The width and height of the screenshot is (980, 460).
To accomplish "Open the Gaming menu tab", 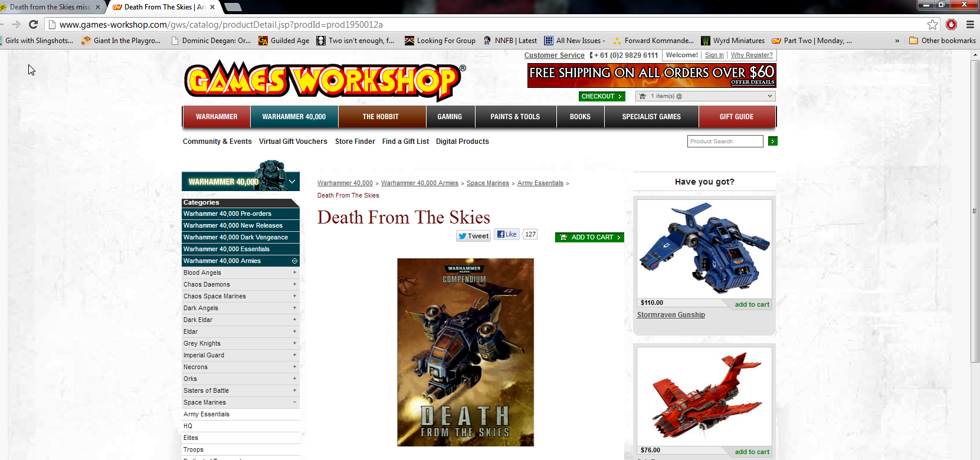I will pos(450,117).
